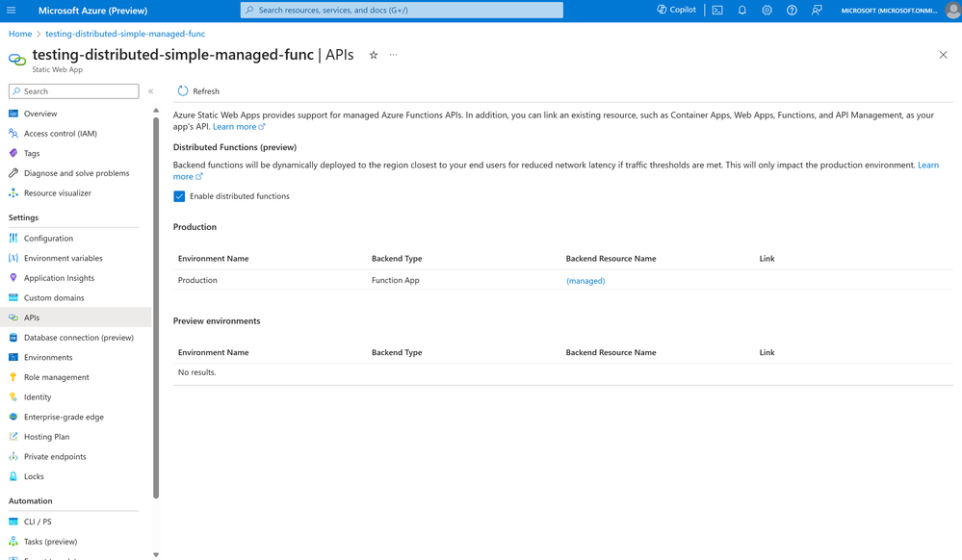
Task: Click the Role management key icon
Action: (13, 377)
